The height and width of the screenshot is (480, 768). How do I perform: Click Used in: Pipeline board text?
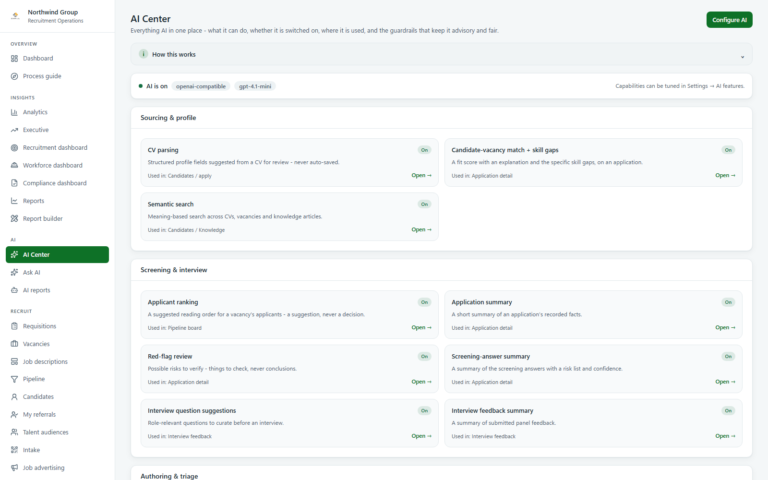pyautogui.click(x=174, y=328)
